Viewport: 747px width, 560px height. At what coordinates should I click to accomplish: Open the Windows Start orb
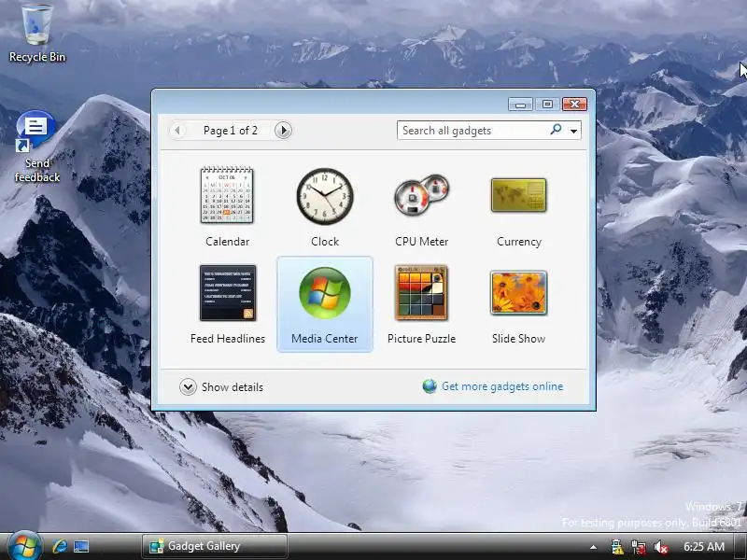tap(24, 546)
